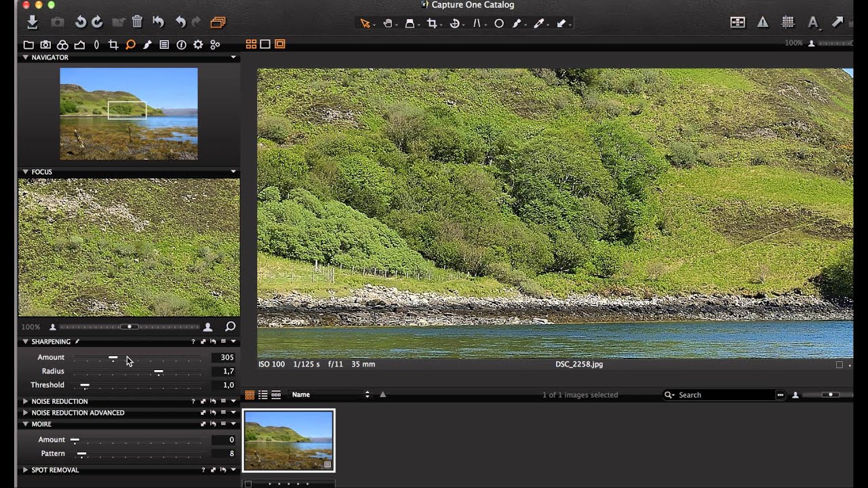Click the Sharpening Radius slider
Image resolution: width=868 pixels, height=488 pixels.
tap(138, 371)
